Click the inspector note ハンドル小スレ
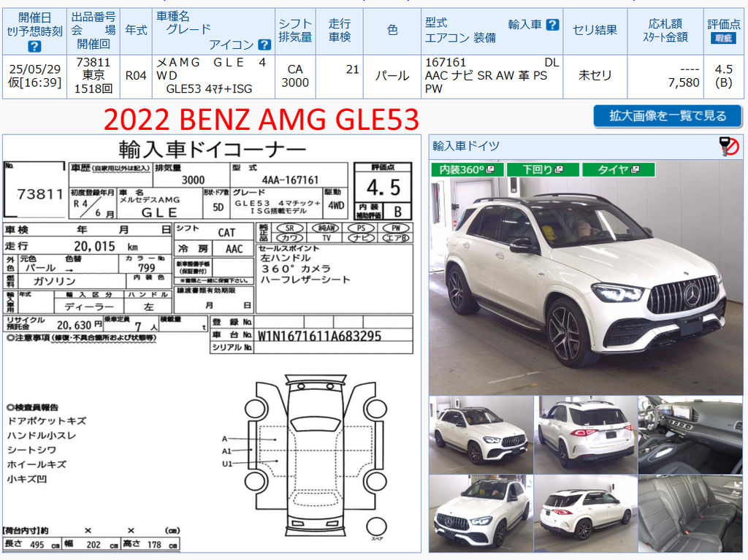This screenshot has width=748, height=560. pyautogui.click(x=42, y=435)
